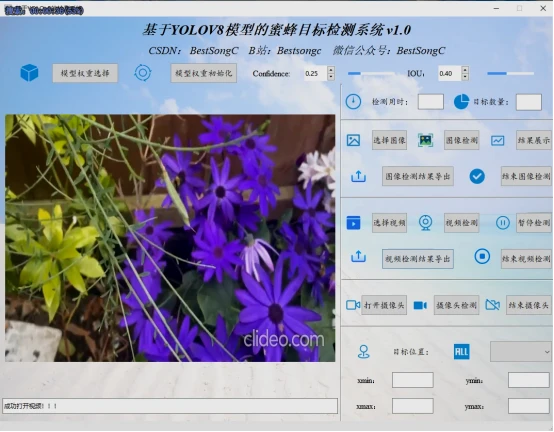Click the 模型权重选择 button
554x432 pixels.
(85, 73)
